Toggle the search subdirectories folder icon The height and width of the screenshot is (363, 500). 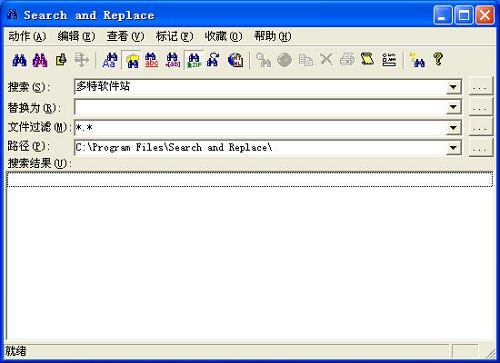(132, 60)
